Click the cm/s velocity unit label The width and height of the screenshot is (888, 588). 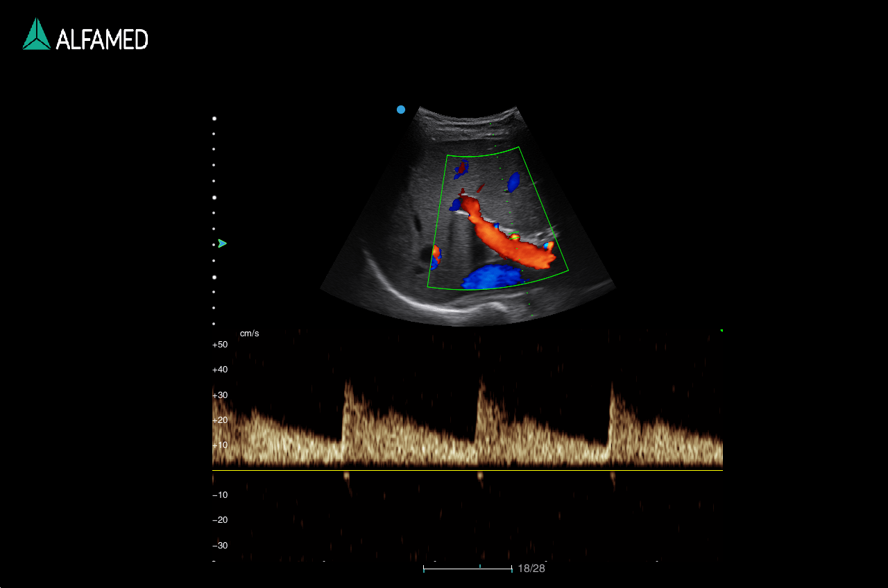click(249, 334)
